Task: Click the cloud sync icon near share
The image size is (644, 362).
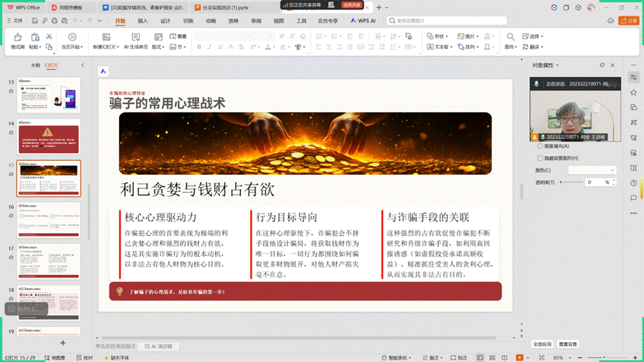Action: (x=611, y=20)
